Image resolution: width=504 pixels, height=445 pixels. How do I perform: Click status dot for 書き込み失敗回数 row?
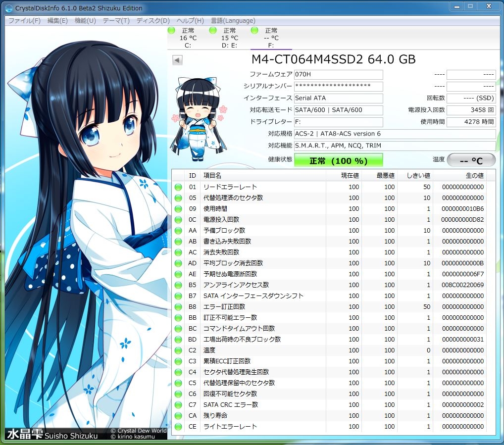point(178,242)
